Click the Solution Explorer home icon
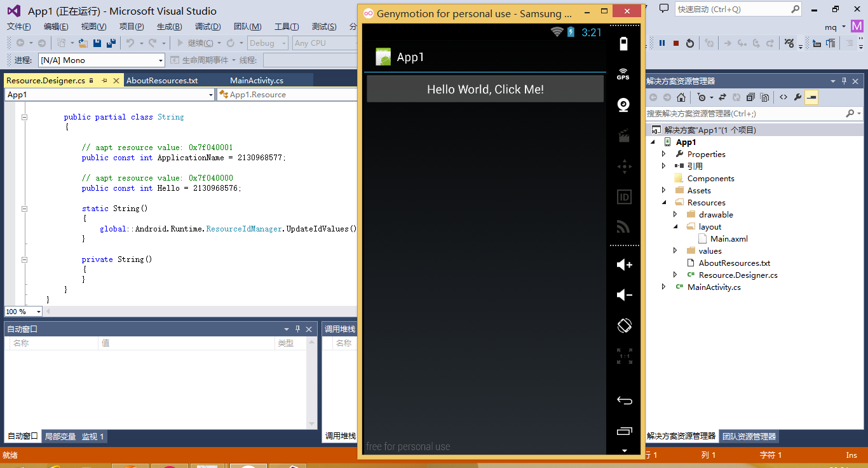The width and height of the screenshot is (868, 468). click(x=681, y=97)
